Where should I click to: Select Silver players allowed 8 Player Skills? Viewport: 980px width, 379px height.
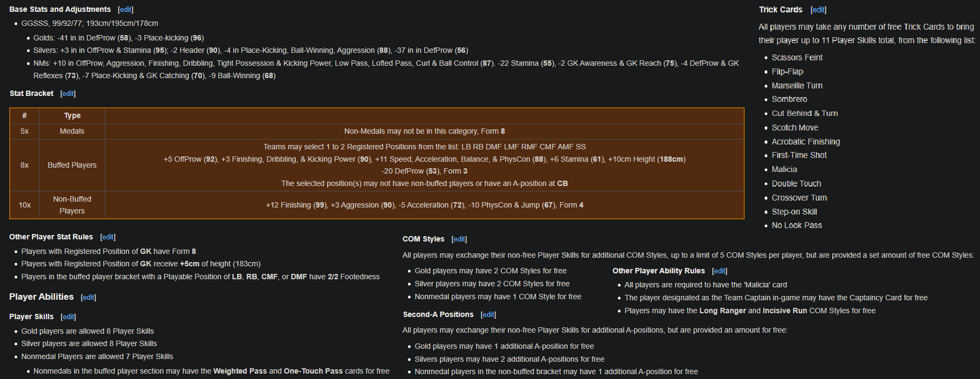click(89, 343)
